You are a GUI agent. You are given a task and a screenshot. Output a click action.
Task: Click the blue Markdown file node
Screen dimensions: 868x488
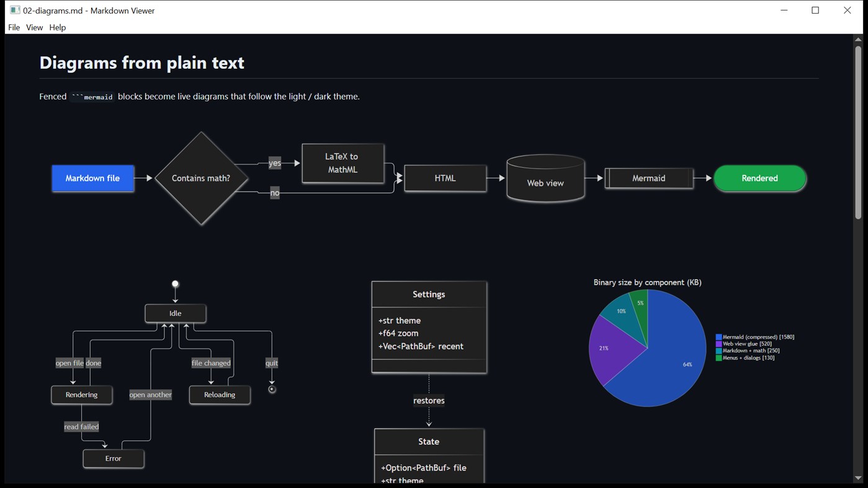pyautogui.click(x=92, y=178)
